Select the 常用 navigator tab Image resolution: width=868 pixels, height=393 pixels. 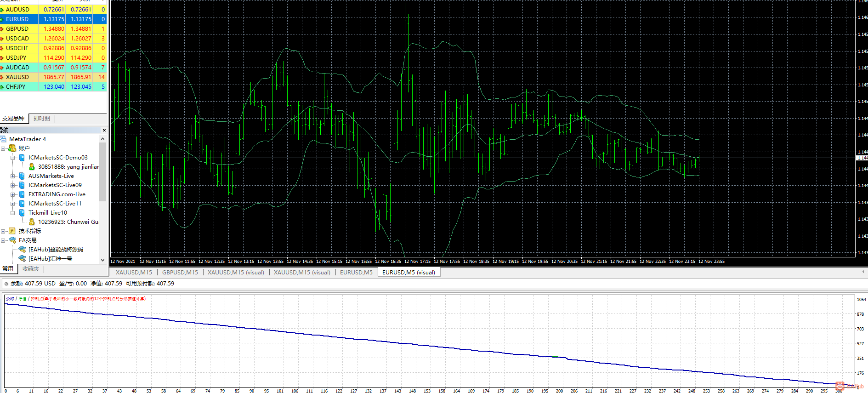click(x=8, y=269)
